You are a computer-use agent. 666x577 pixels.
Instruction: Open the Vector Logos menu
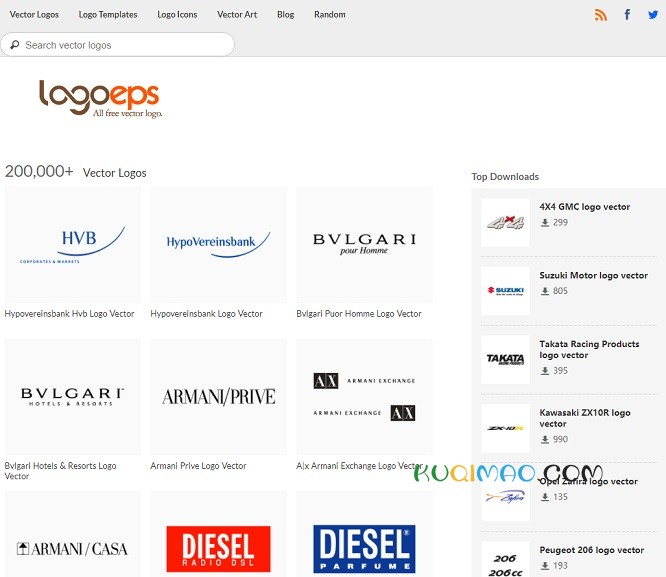tap(34, 14)
